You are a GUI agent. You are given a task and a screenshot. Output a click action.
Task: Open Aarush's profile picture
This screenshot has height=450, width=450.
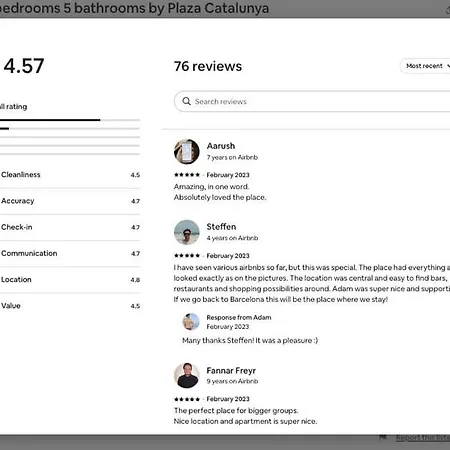click(187, 152)
